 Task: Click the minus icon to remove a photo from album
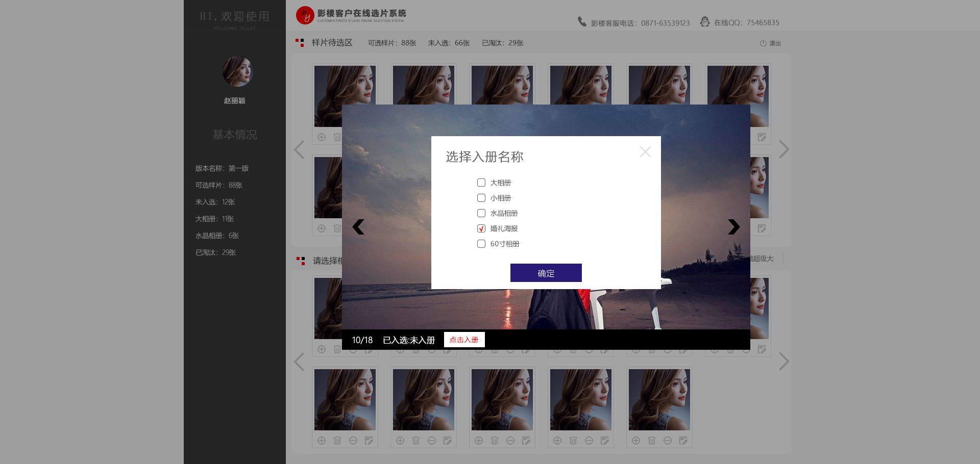pyautogui.click(x=353, y=441)
